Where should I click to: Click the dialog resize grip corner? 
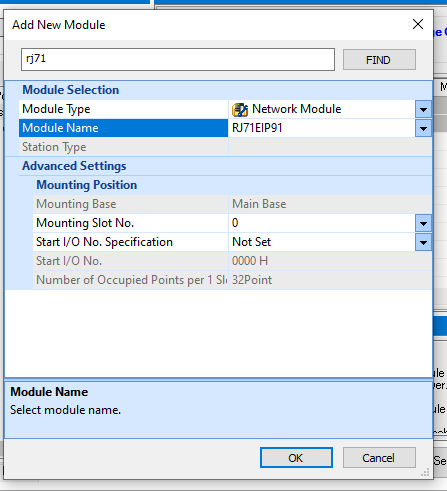pyautogui.click(x=425, y=472)
